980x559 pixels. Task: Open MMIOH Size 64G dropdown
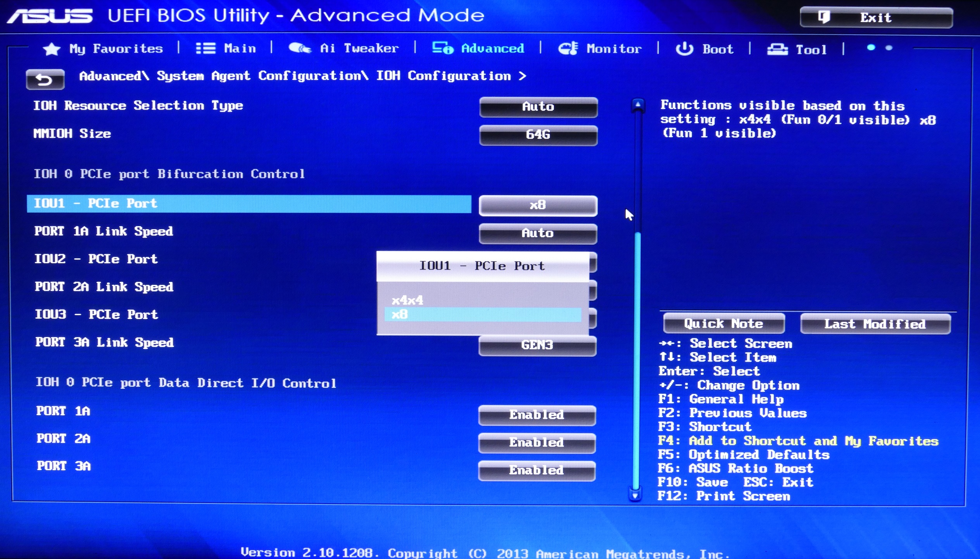[x=538, y=135]
